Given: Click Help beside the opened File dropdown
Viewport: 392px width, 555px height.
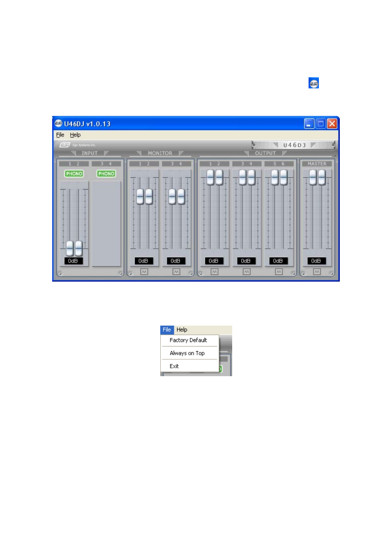Looking at the screenshot, I should 182,330.
